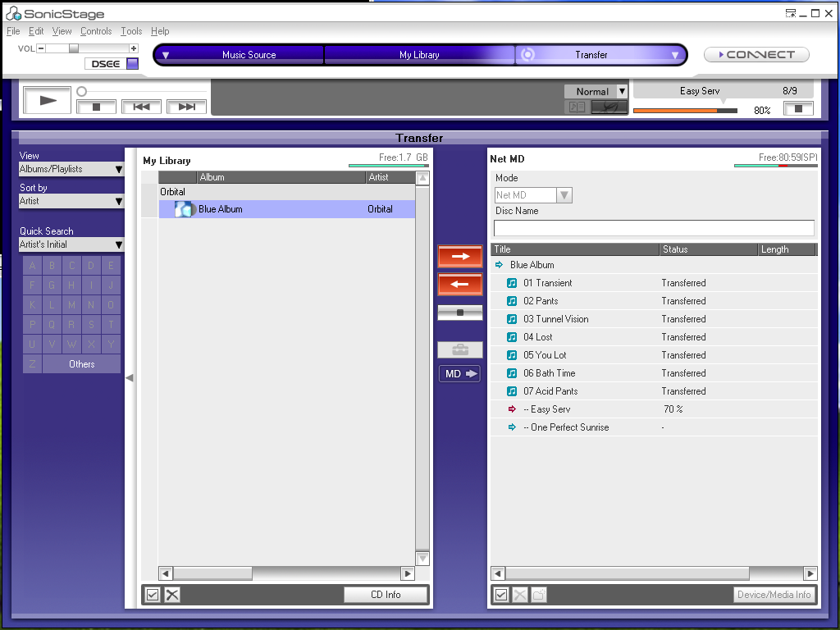
Task: Click the volume slider handle
Action: click(x=74, y=48)
